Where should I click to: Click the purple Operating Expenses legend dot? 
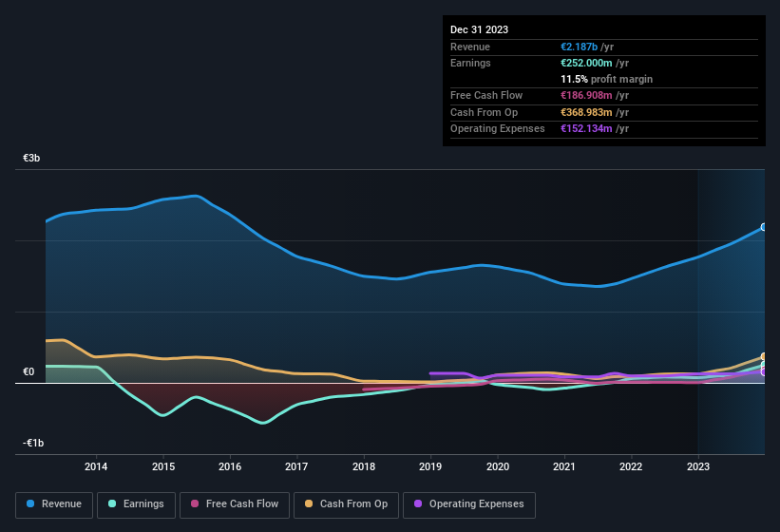pyautogui.click(x=419, y=504)
